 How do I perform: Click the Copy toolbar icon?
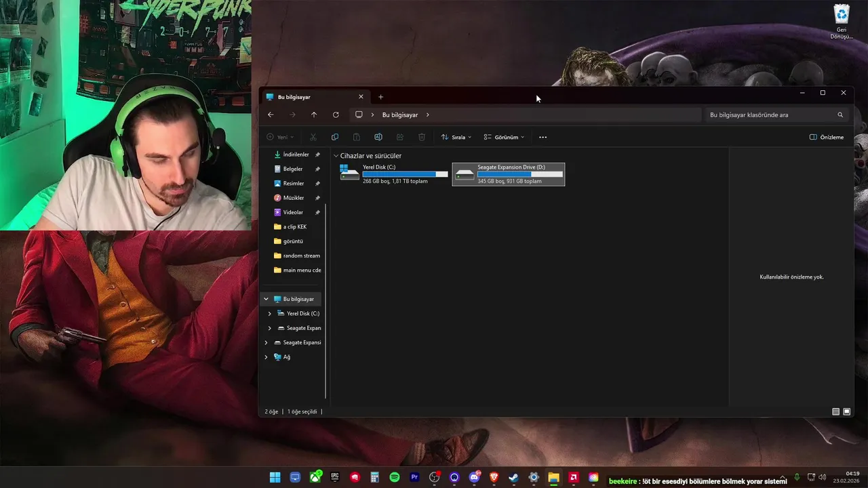coord(334,137)
